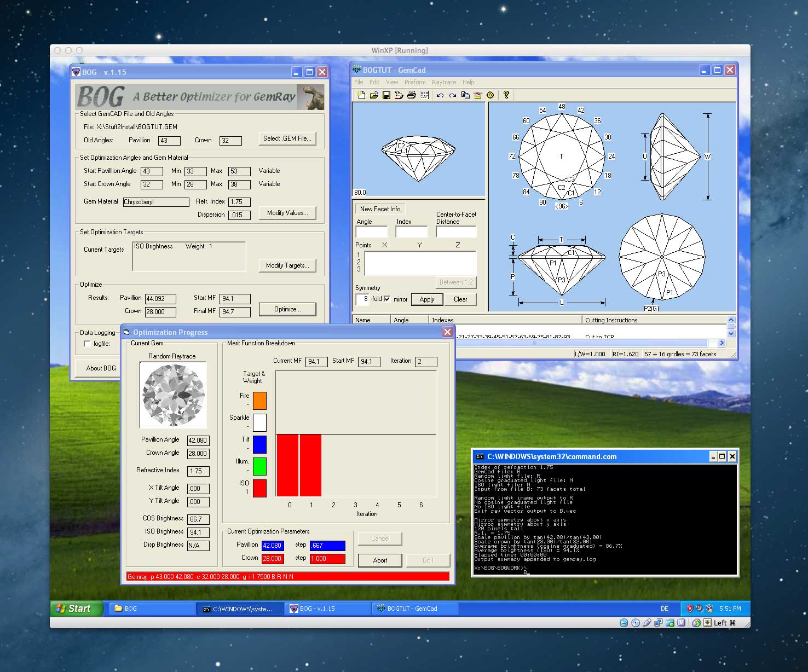Click the Apply button in GemCad facet panel
Viewport: 808px width, 672px height.
click(427, 299)
